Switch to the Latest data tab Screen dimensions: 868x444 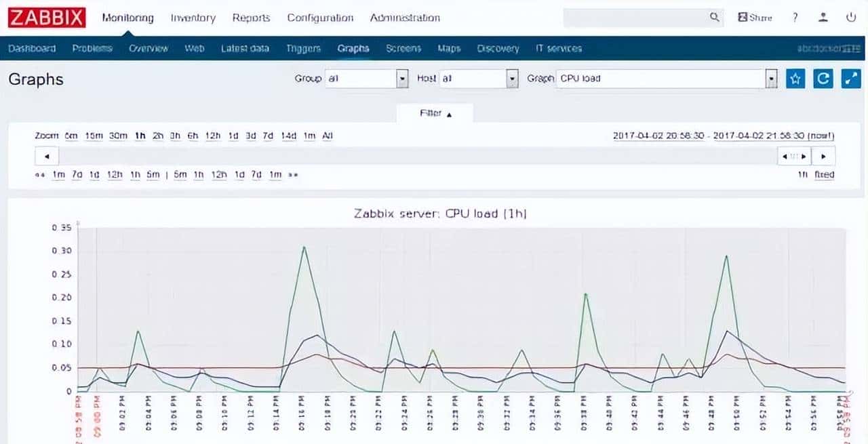pos(245,48)
